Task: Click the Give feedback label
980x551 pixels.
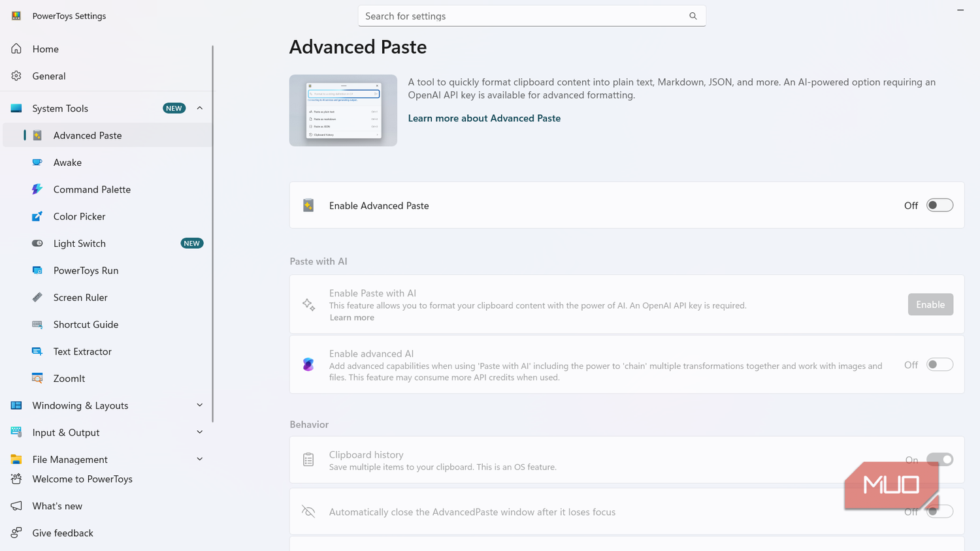Action: [x=63, y=533]
